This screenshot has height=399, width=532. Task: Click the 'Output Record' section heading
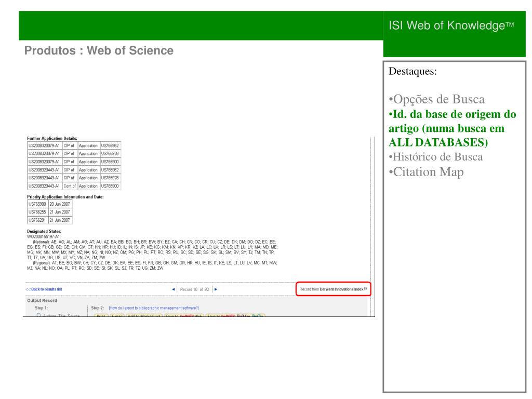tap(42, 301)
